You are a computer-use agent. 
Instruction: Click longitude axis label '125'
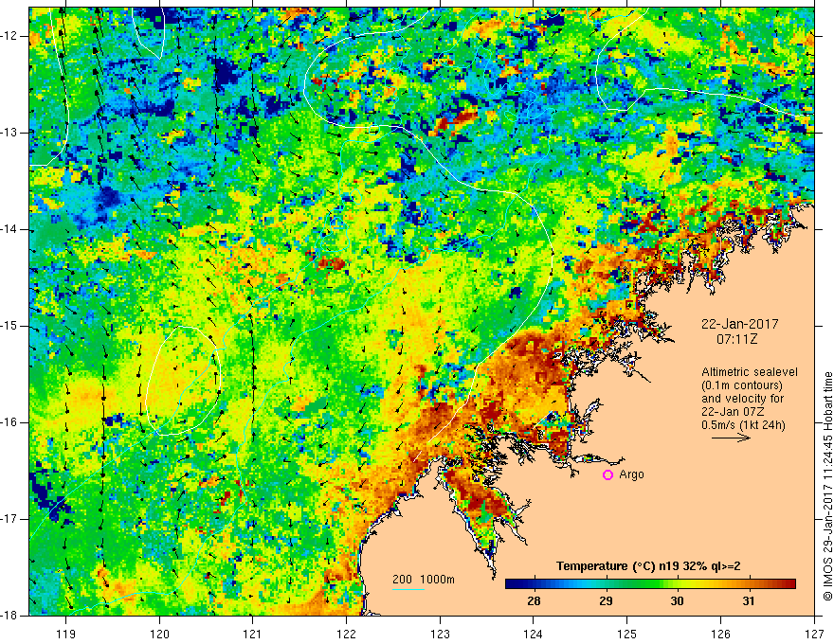point(627,634)
